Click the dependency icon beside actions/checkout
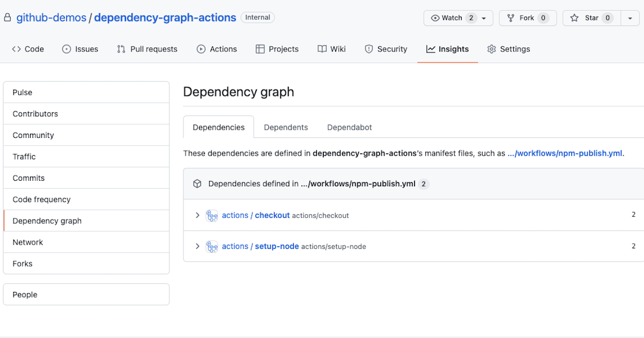The image size is (644, 338). click(212, 215)
